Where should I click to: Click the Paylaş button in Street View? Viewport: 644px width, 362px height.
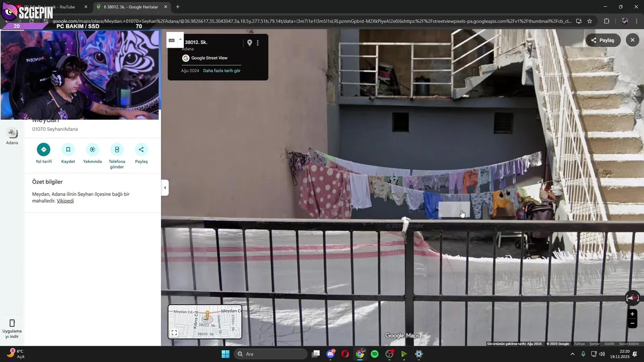603,40
